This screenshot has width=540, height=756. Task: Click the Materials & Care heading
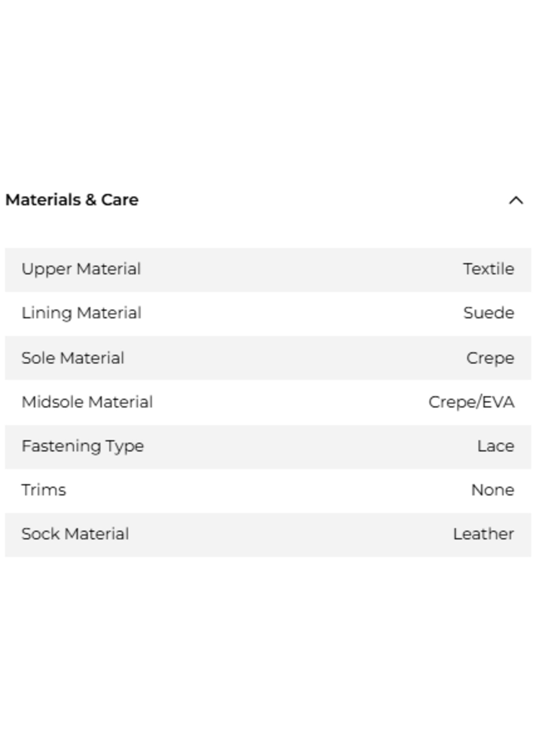click(x=72, y=200)
